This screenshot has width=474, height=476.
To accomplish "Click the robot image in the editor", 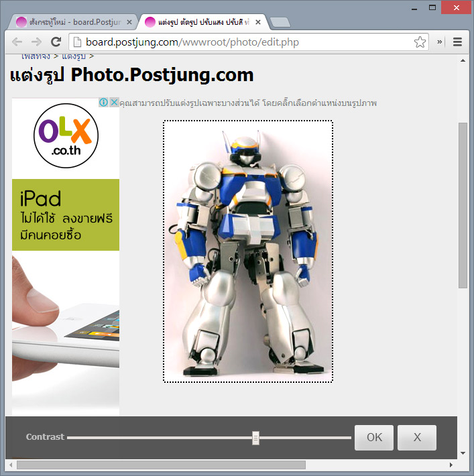I will tap(248, 251).
